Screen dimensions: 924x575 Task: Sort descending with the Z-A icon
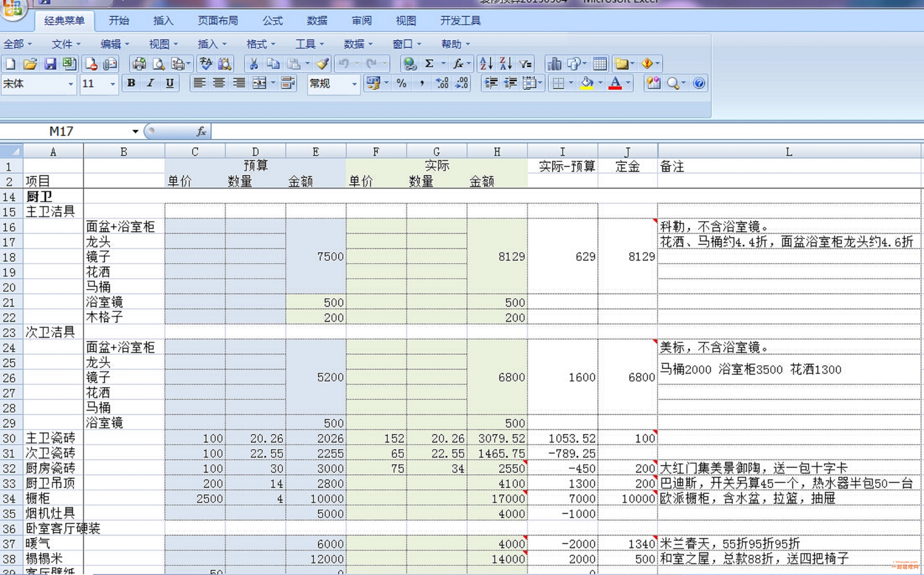tap(506, 63)
